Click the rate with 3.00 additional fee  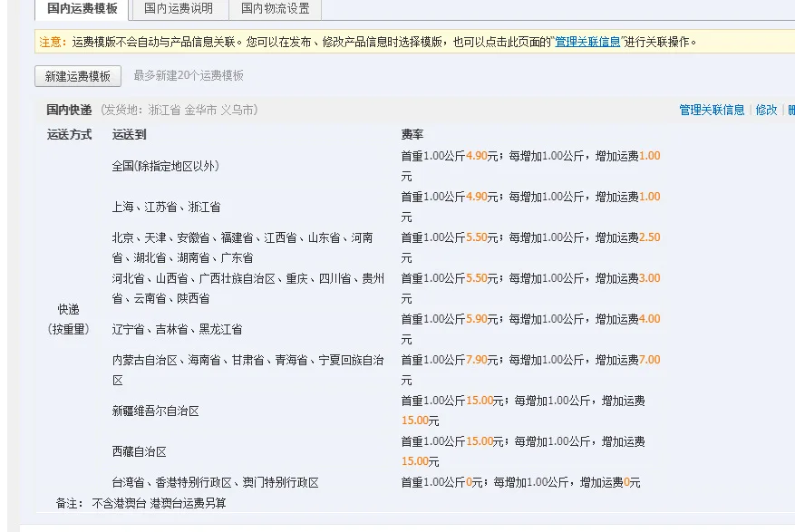pos(530,288)
